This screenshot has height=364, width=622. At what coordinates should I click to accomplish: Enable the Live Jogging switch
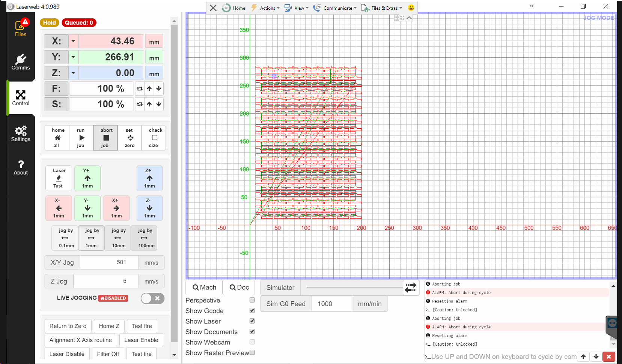click(152, 298)
